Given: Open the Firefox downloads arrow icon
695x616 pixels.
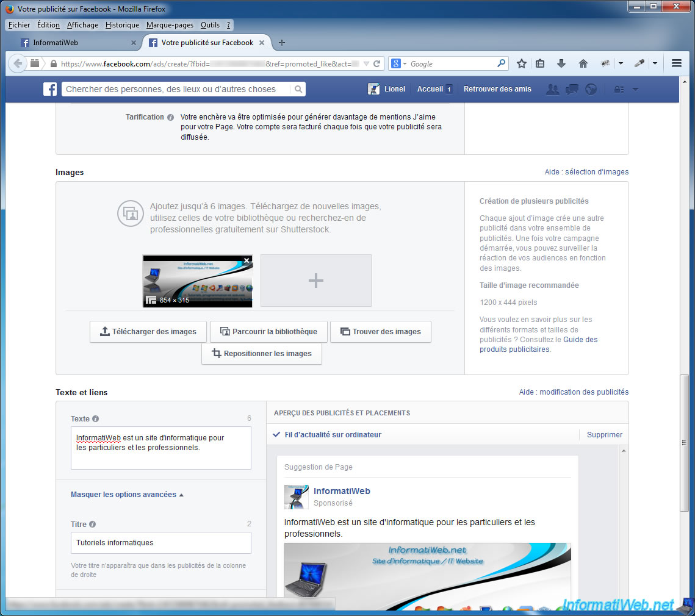Looking at the screenshot, I should 561,63.
